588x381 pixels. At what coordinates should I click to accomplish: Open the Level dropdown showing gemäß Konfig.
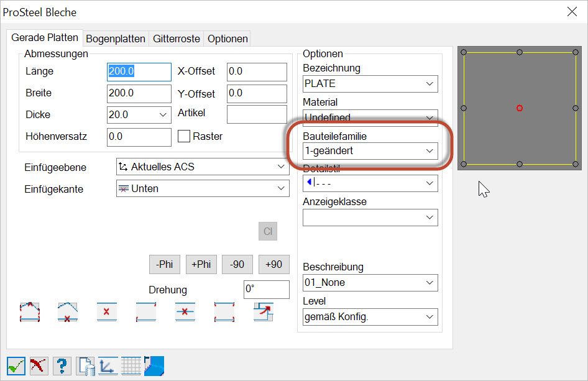[x=370, y=317]
